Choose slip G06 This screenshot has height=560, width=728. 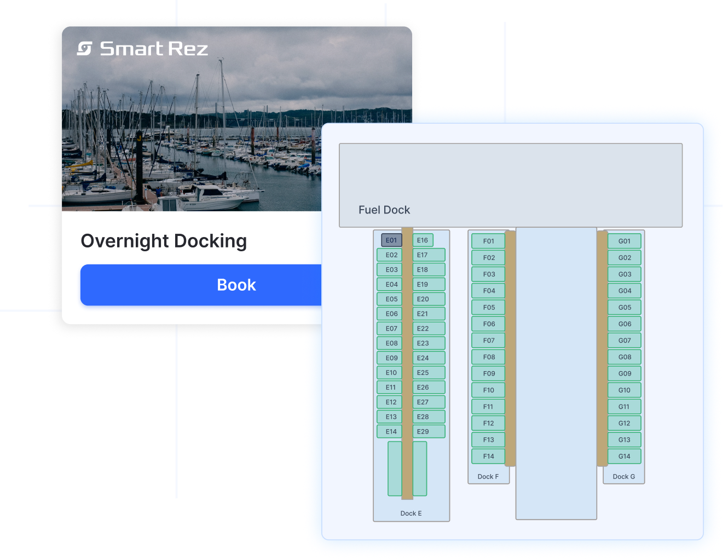pyautogui.click(x=625, y=324)
